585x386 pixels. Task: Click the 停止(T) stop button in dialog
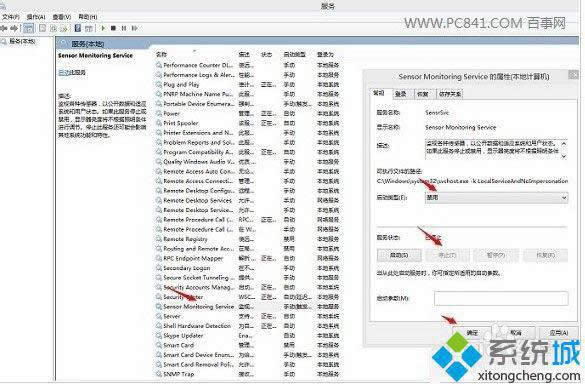[x=448, y=255]
